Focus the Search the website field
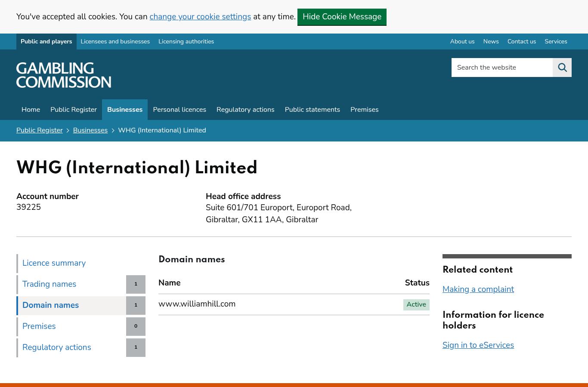 [x=502, y=68]
